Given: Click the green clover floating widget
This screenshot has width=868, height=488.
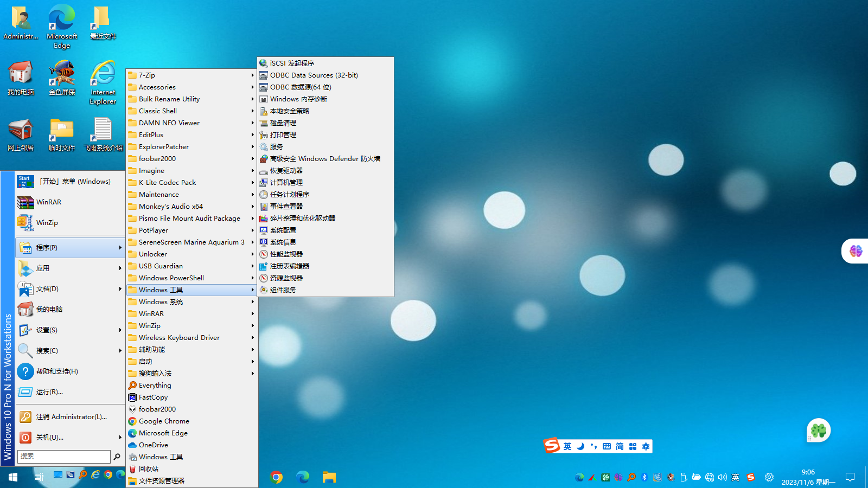Looking at the screenshot, I should (819, 431).
